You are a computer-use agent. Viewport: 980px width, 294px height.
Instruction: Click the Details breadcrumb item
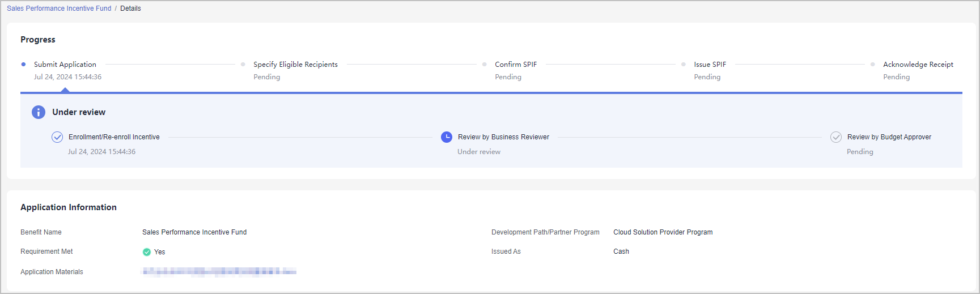[x=130, y=8]
